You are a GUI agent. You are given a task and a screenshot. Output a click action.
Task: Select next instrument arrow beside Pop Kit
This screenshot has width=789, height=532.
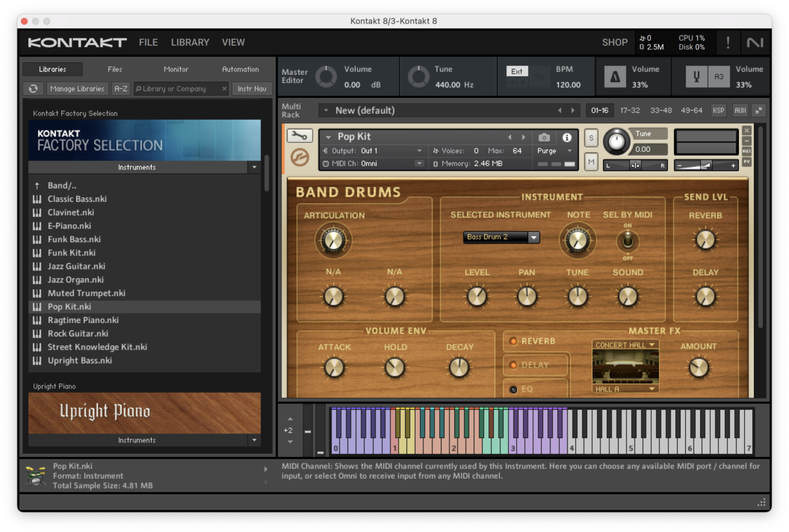click(523, 137)
